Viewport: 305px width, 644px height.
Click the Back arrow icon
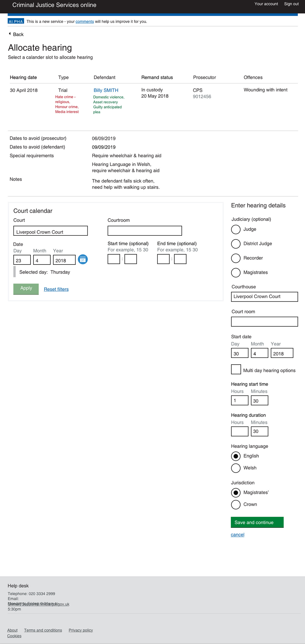10,34
